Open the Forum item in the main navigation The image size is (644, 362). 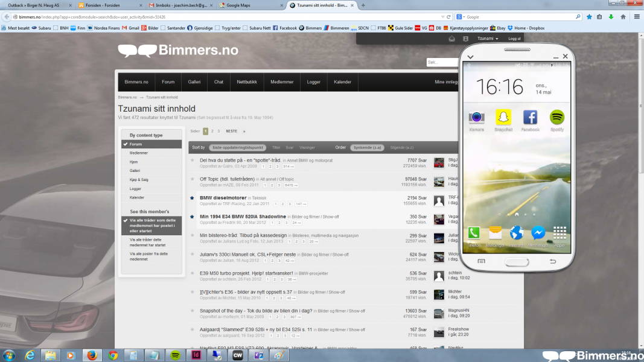168,82
